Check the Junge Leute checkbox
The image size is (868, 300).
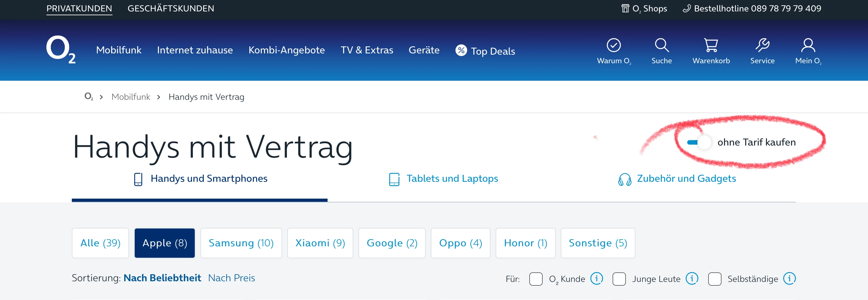tap(619, 279)
